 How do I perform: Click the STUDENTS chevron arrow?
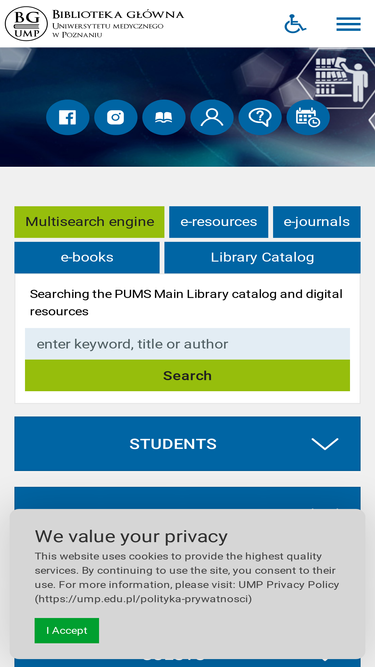coord(325,444)
